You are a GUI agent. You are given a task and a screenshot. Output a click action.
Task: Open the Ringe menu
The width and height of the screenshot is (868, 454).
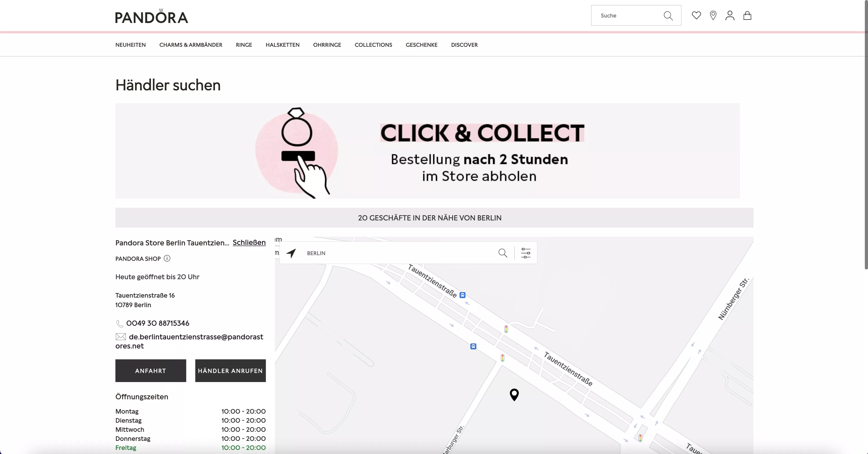(x=244, y=45)
